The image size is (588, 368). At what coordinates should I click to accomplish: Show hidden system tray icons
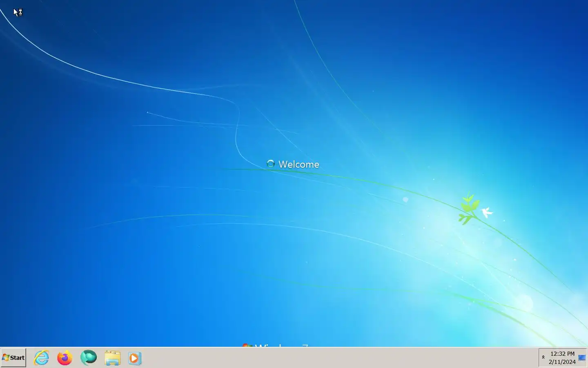click(x=543, y=357)
